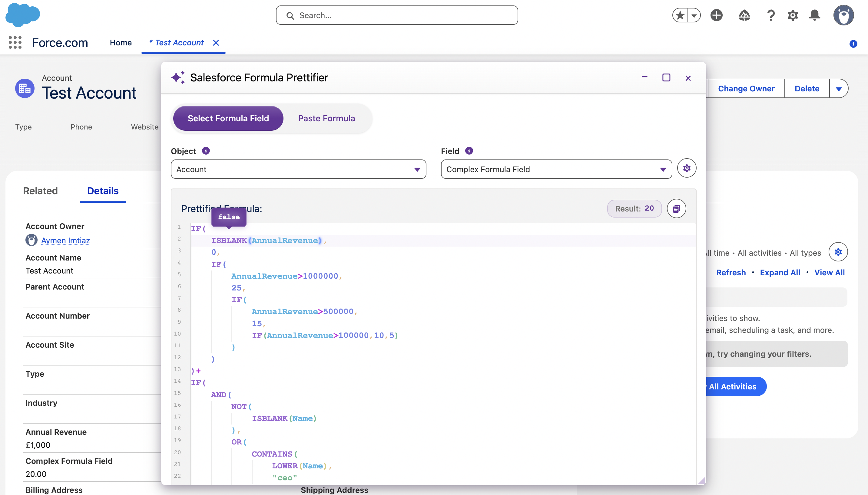Open the Setup gear in header

point(793,15)
